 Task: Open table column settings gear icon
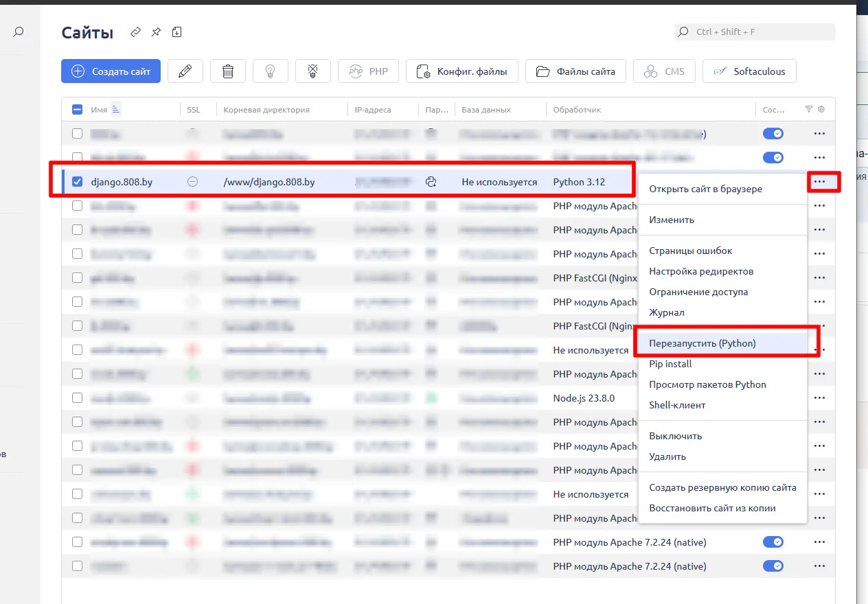pos(821,109)
